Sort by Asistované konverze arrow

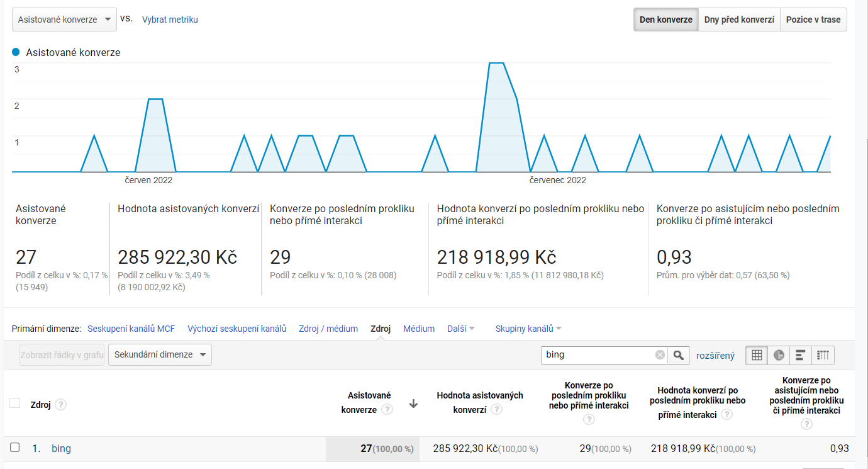click(413, 404)
